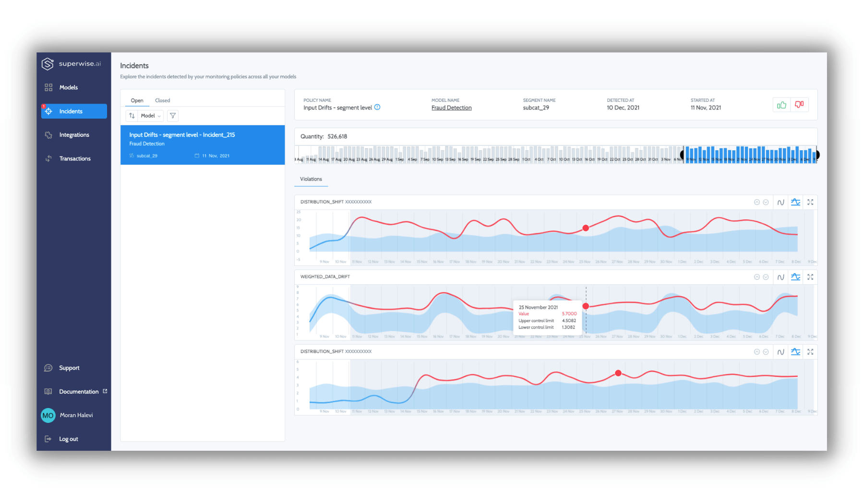Open the Models section in the sidebar
Viewport: 864px width, 504px height.
click(x=68, y=87)
